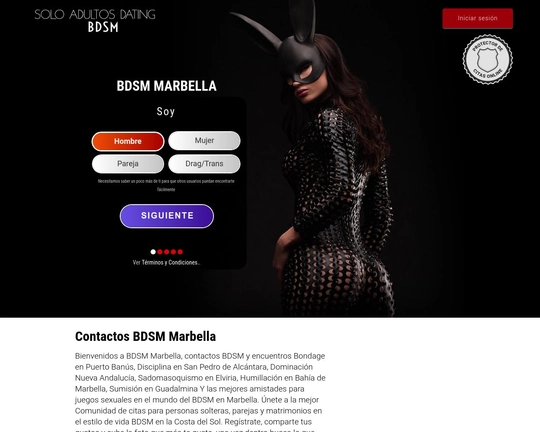The height and width of the screenshot is (432, 540).
Task: Click the third step indicator dot
Action: (167, 252)
